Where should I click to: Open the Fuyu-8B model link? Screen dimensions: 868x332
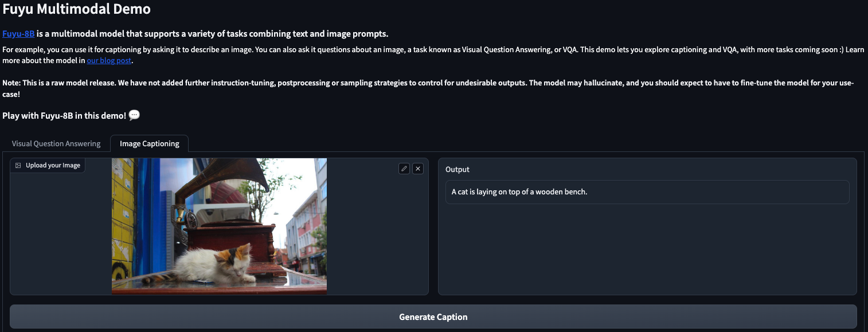click(18, 34)
